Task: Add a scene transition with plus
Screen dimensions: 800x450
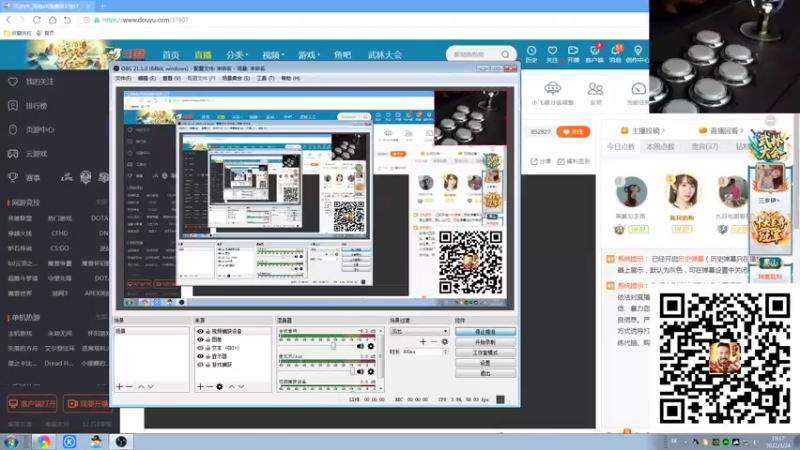Action: (x=423, y=341)
